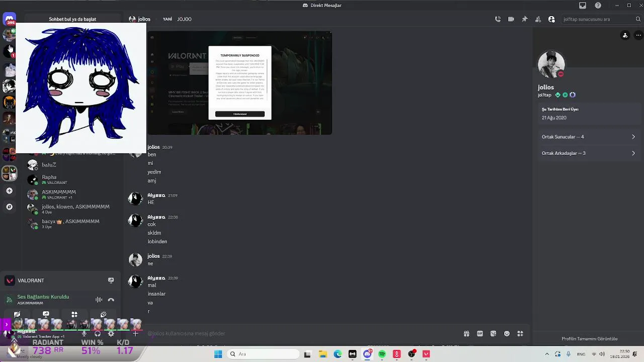Click the large jolios profile avatar

pyautogui.click(x=551, y=64)
